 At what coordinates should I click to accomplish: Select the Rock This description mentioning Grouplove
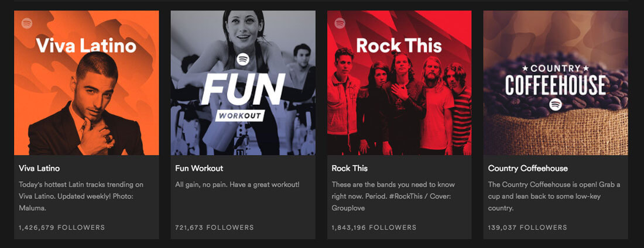coord(393,196)
